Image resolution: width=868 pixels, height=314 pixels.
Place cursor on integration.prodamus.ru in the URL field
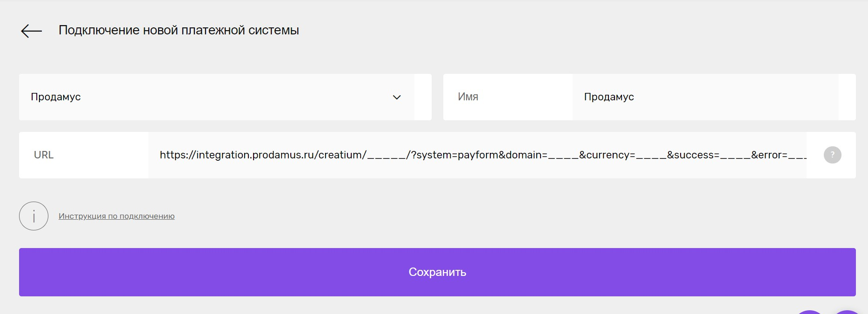point(255,155)
